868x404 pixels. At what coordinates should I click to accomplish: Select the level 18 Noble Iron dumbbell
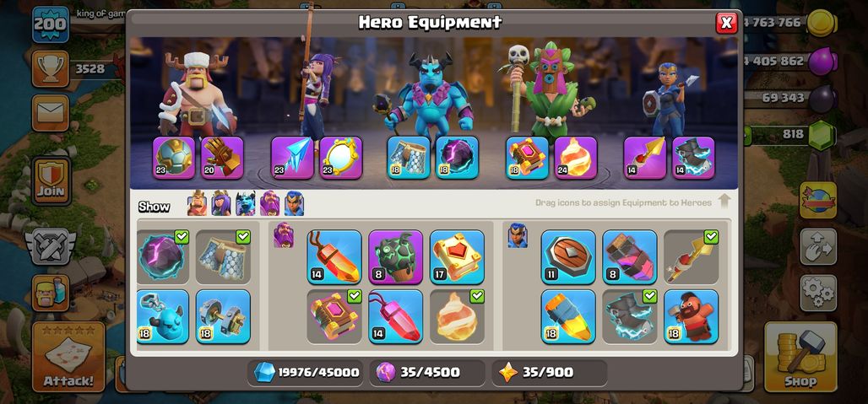pyautogui.click(x=223, y=316)
